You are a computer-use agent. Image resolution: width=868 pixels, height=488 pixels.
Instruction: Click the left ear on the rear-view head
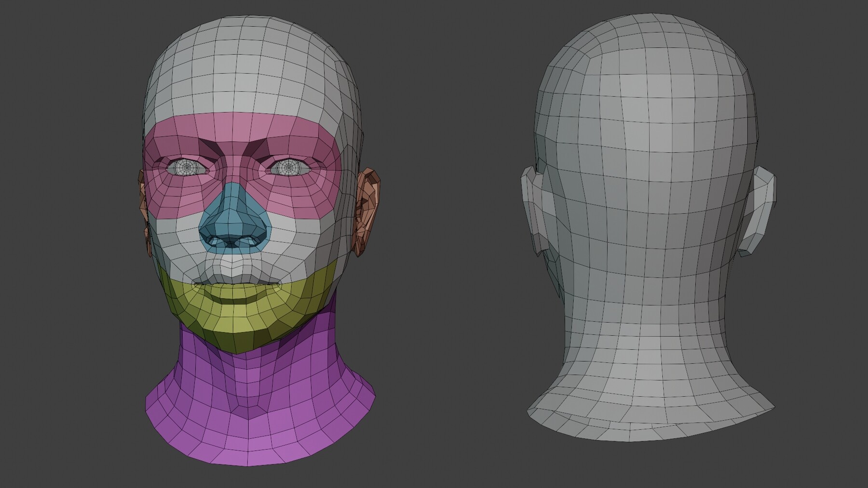(x=533, y=207)
